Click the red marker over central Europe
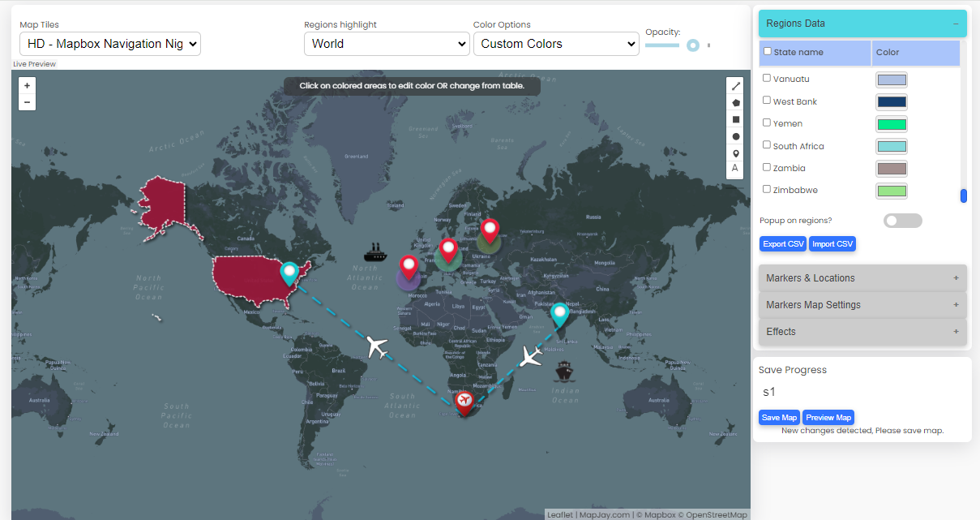 click(448, 251)
